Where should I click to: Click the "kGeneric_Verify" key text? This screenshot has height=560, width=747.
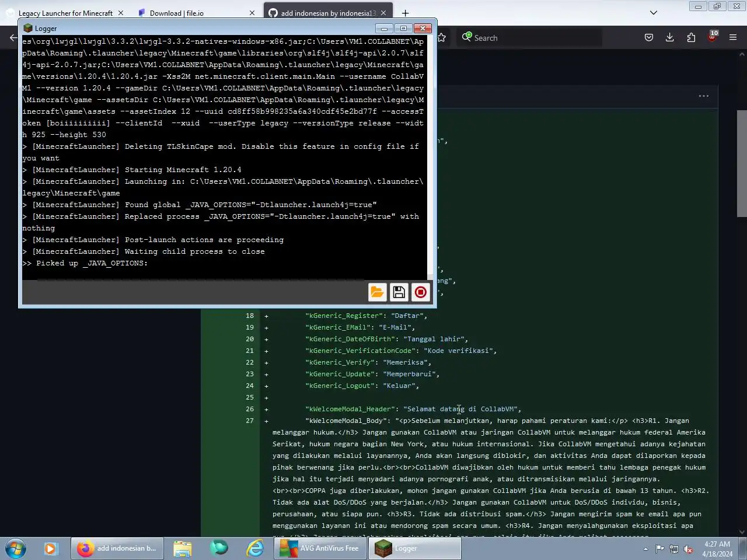coord(340,362)
